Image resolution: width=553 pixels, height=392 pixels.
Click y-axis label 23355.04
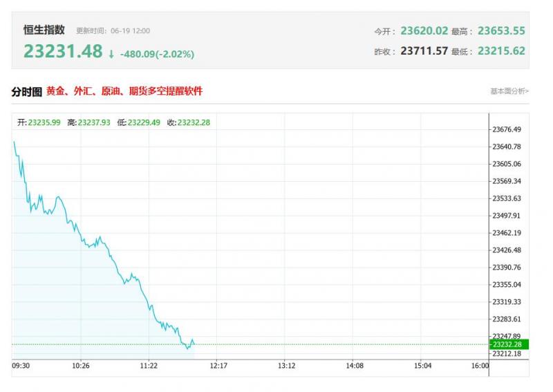(507, 285)
